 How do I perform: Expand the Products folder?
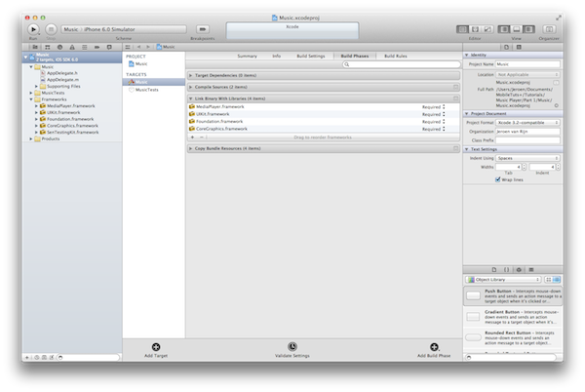coord(31,138)
